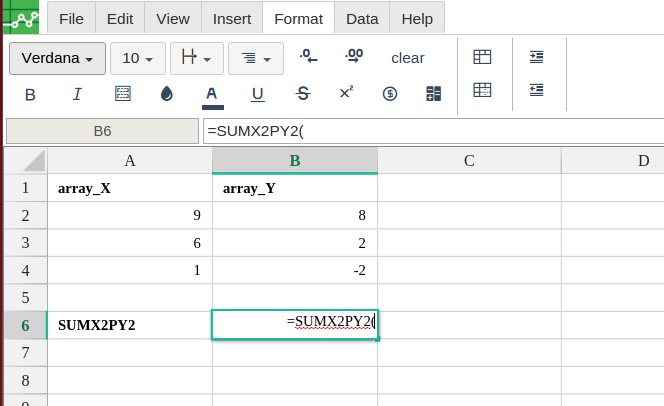The height and width of the screenshot is (406, 664).
Task: Open the Edit menu
Action: (120, 19)
